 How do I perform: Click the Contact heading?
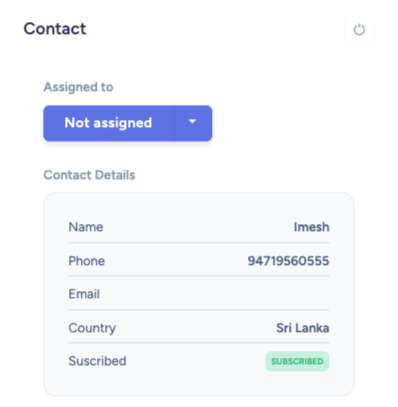point(55,29)
